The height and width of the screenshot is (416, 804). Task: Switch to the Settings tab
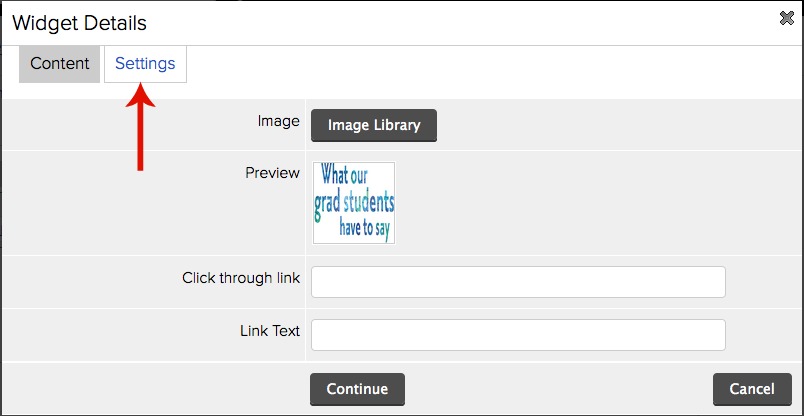[x=145, y=64]
